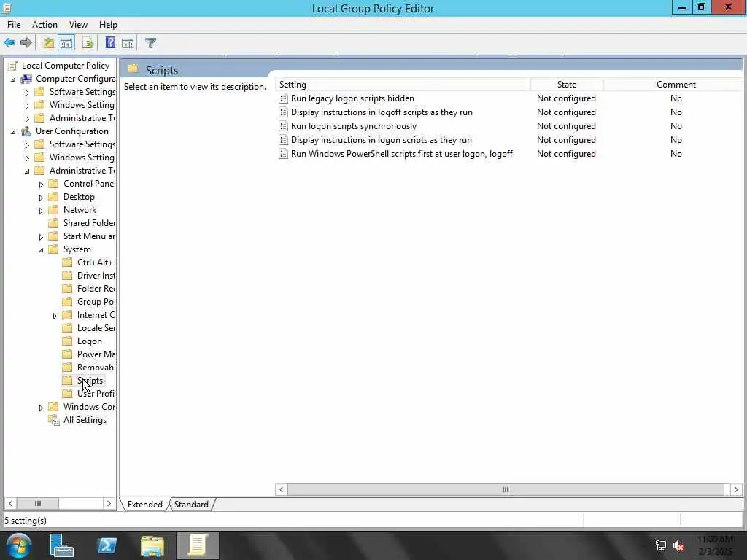Select Shared Folders in the tree
Image resolution: width=747 pixels, height=560 pixels.
point(89,223)
